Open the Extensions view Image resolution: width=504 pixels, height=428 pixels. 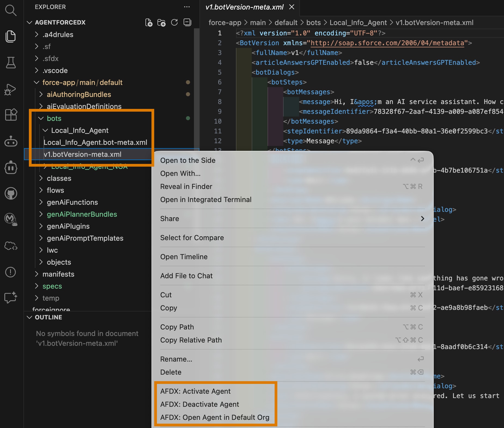click(x=11, y=115)
